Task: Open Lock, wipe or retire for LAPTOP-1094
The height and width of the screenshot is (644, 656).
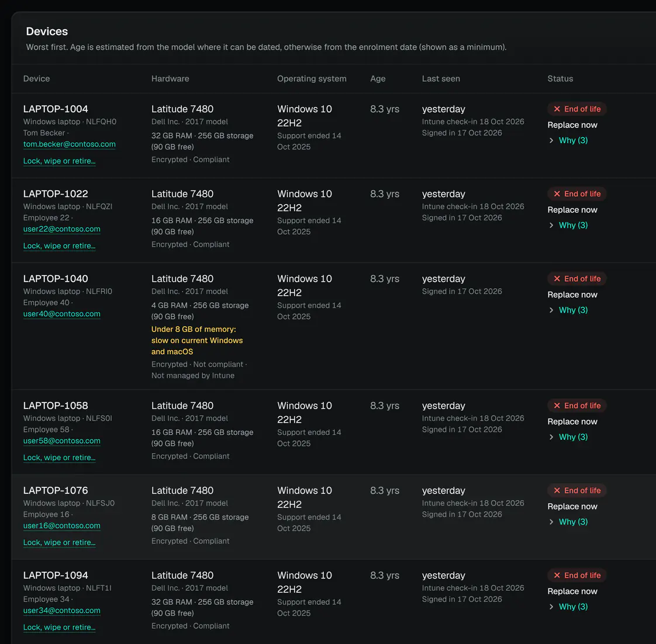Action: point(60,628)
